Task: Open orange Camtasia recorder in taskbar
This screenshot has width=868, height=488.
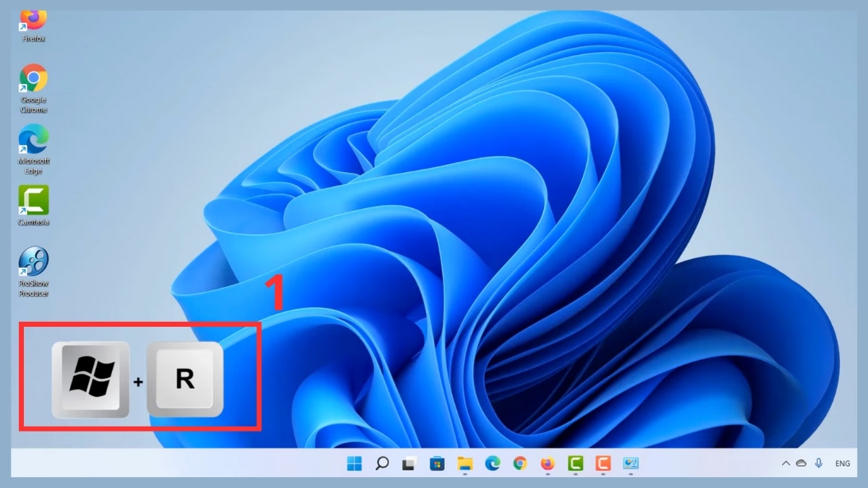Action: pyautogui.click(x=603, y=463)
